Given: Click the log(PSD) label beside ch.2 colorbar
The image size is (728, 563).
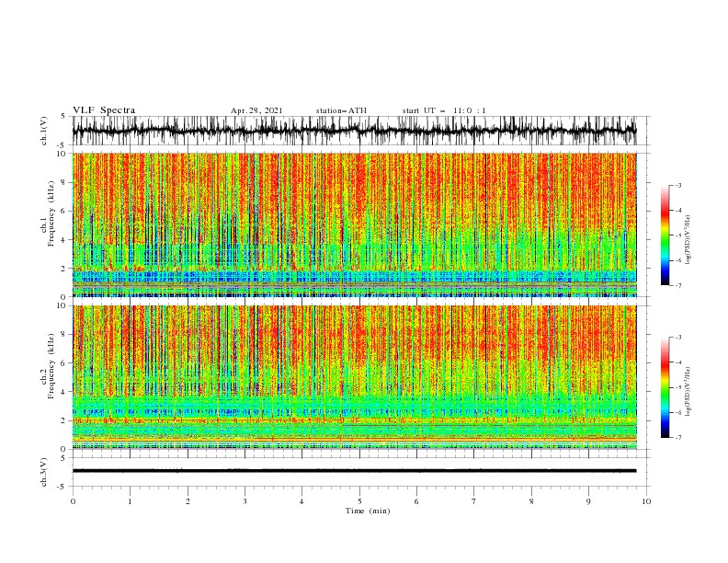Looking at the screenshot, I should tap(688, 392).
